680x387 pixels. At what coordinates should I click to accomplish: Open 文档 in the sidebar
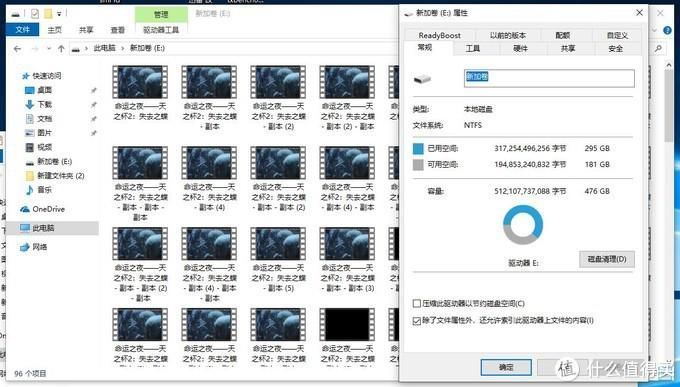pyautogui.click(x=45, y=118)
